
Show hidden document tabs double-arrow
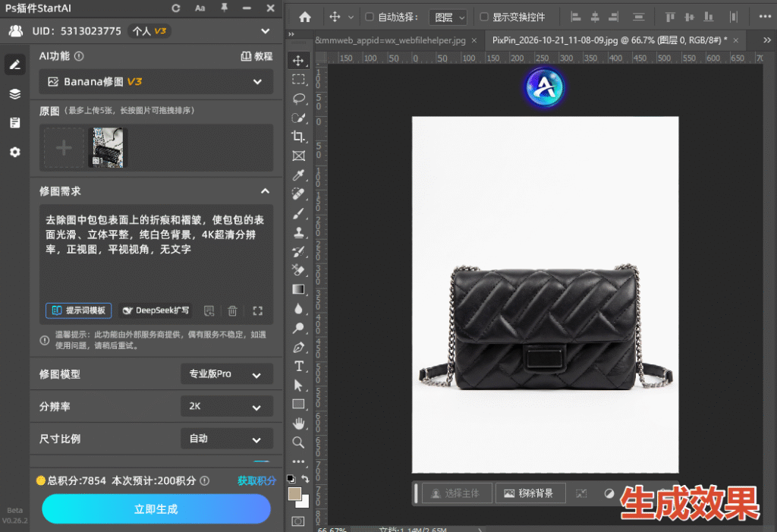(x=766, y=40)
